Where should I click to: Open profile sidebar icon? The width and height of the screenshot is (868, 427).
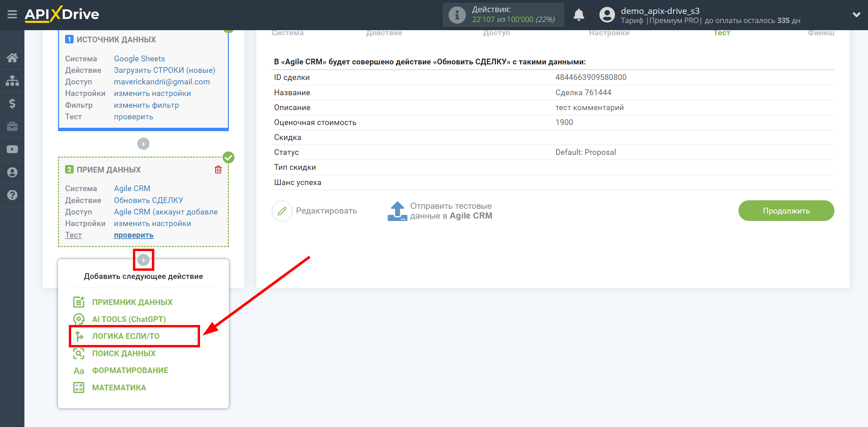12,172
